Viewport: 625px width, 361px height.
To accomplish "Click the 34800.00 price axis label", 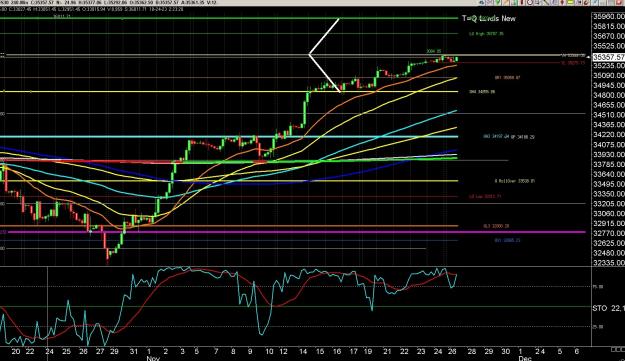I will click(x=609, y=95).
